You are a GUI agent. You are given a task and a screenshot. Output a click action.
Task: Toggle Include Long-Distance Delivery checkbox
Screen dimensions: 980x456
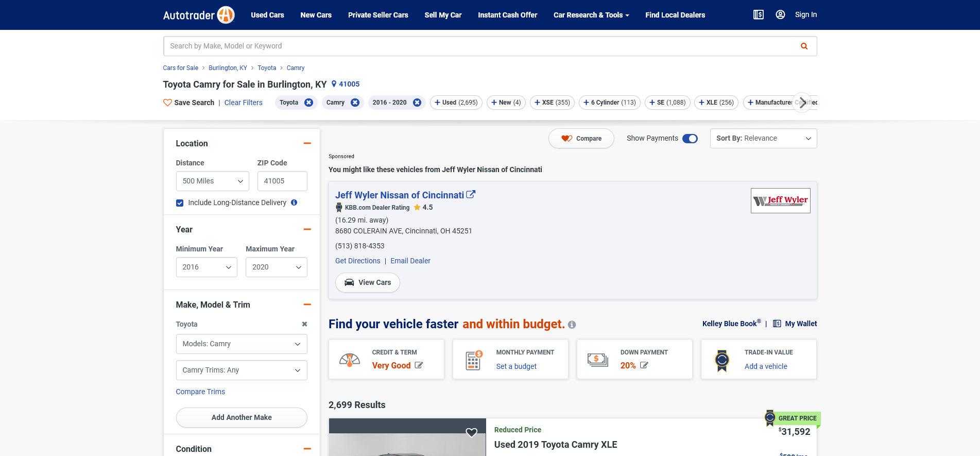(x=180, y=203)
